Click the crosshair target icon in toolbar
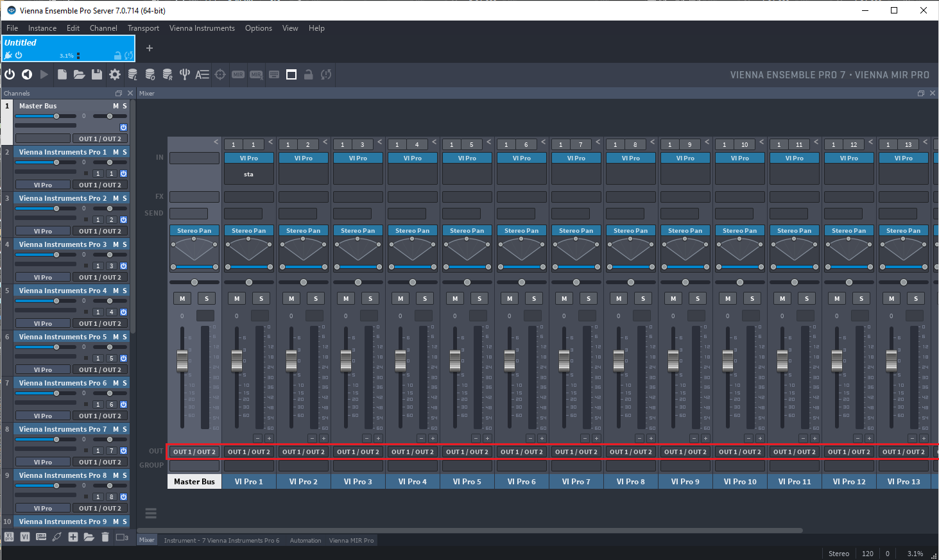 [x=220, y=74]
